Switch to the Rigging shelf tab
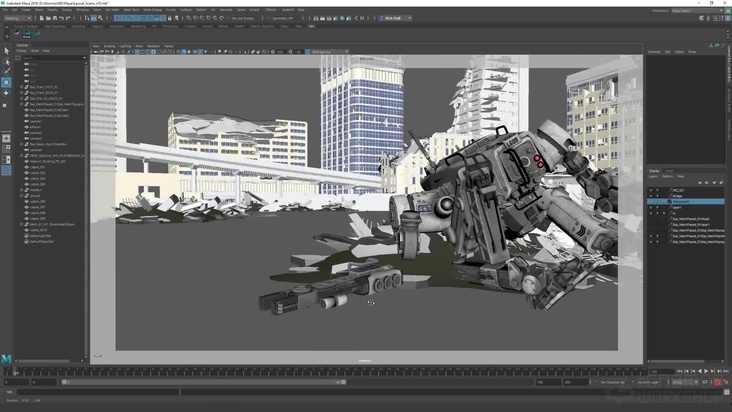732x412 pixels. 97,26
